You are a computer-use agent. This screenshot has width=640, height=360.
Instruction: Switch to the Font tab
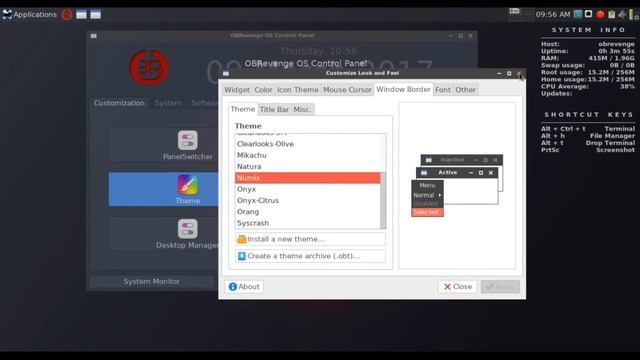[x=443, y=90]
